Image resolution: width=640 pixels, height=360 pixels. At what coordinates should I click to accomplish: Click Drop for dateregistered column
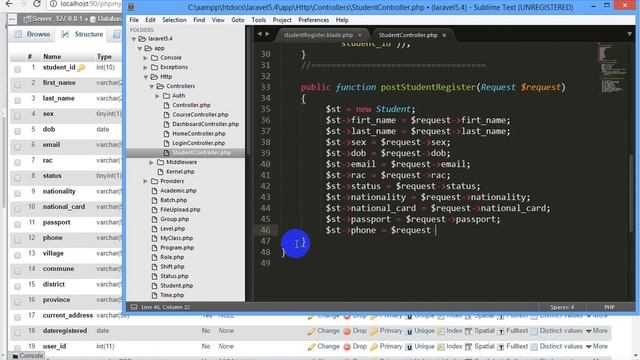click(x=355, y=331)
